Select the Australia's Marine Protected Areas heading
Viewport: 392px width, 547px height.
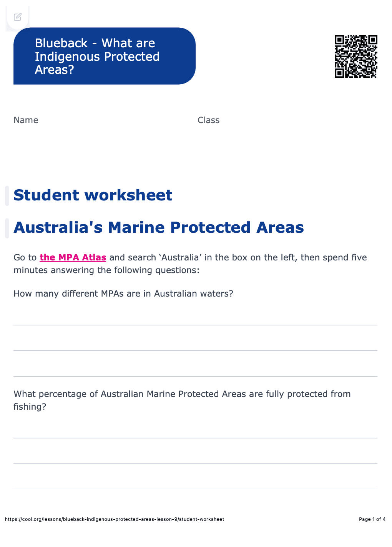(159, 227)
